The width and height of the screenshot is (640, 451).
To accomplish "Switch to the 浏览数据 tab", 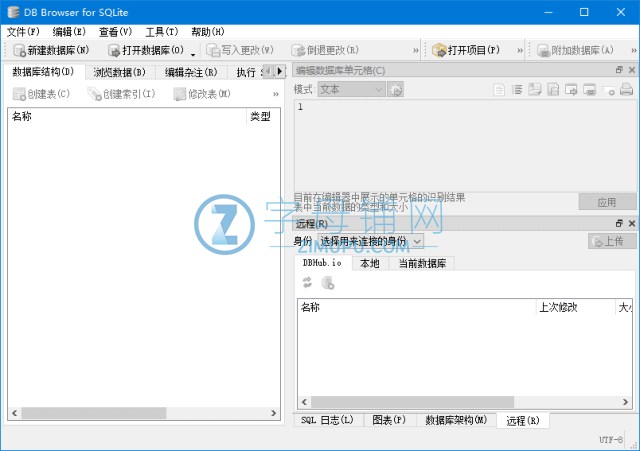I will click(x=120, y=72).
